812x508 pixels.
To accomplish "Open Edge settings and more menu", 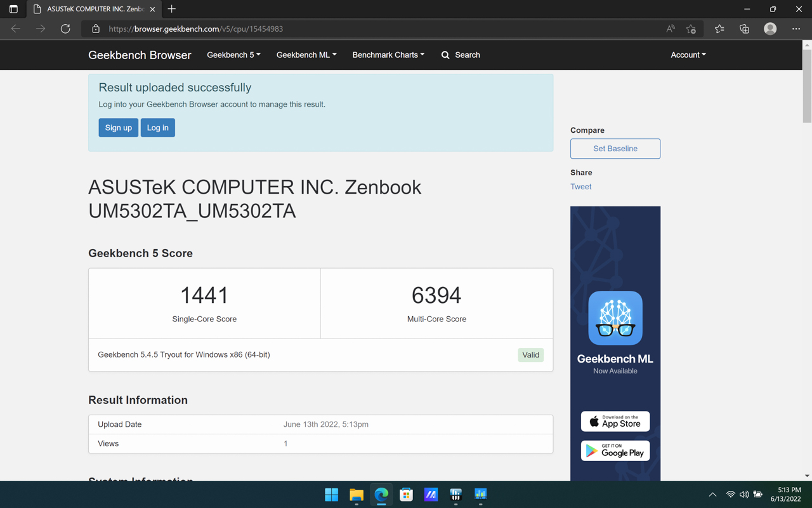I will point(796,29).
